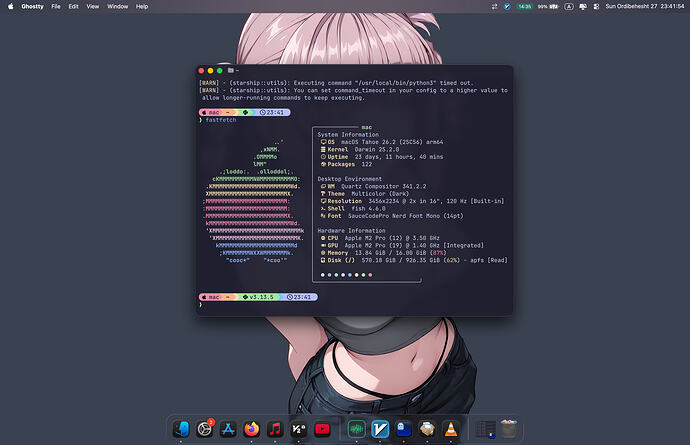Viewport: 690px width, 445px height.
Task: Open the Window menu
Action: pos(117,6)
